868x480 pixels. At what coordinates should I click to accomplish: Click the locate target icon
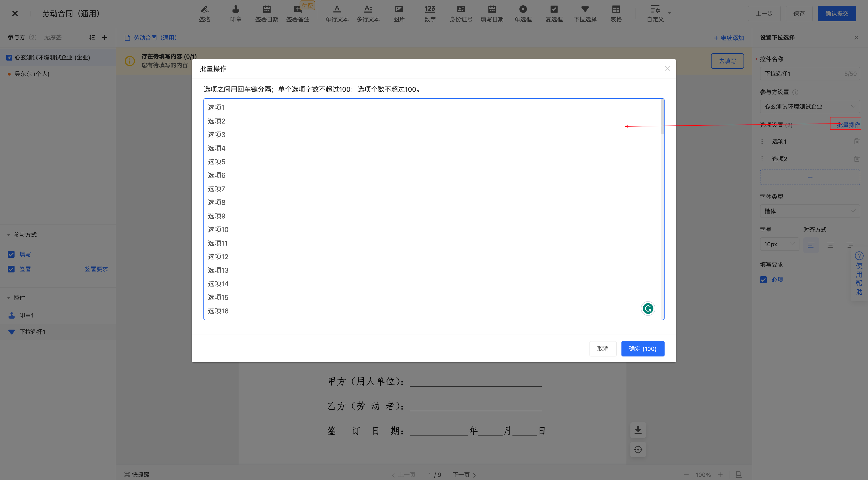coord(638,449)
